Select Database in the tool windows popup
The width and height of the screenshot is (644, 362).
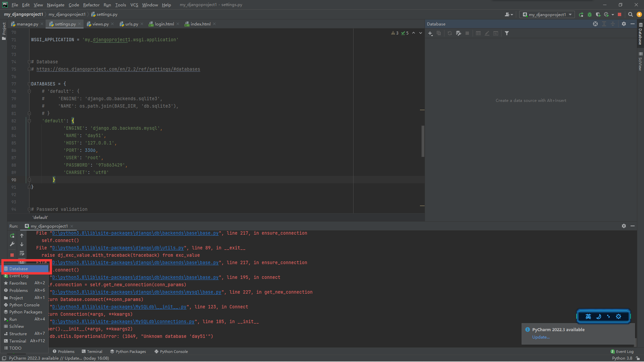click(x=25, y=268)
